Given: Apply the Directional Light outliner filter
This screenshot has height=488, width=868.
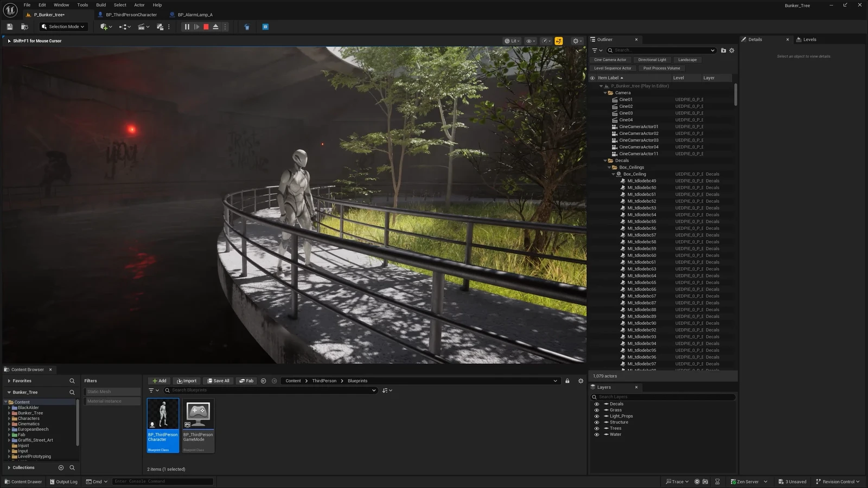Looking at the screenshot, I should [x=652, y=60].
